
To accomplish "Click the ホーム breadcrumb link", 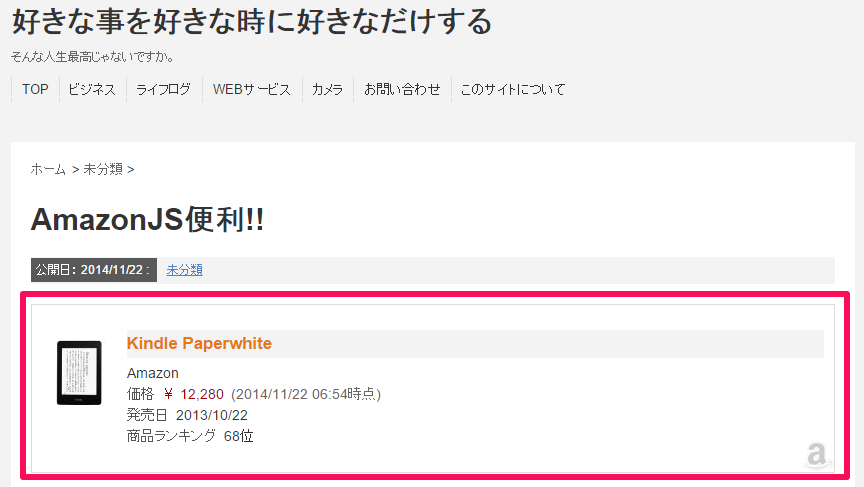I will (x=48, y=169).
